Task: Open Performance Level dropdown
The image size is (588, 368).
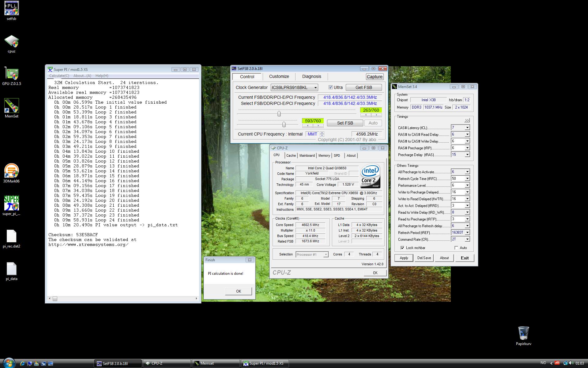Action: [467, 185]
